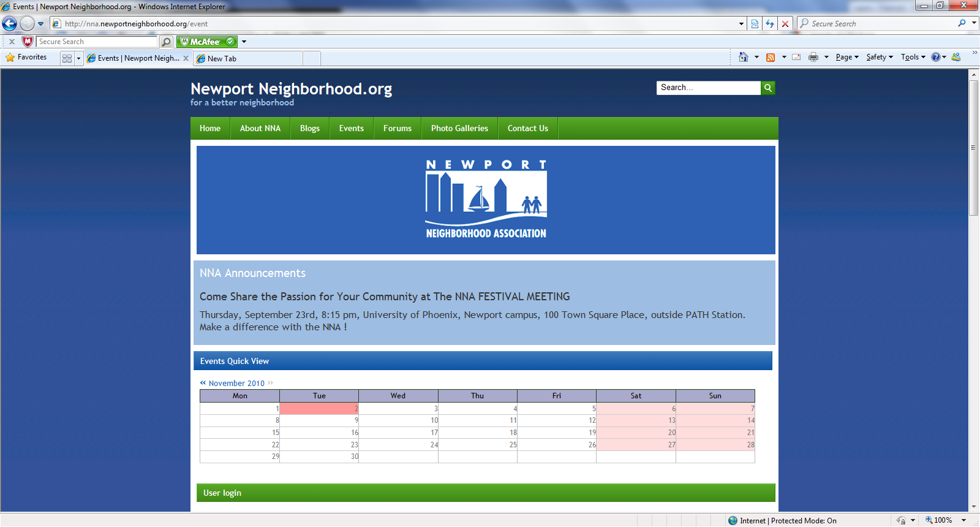Image resolution: width=980 pixels, height=527 pixels.
Task: Toggle the Compatibility View icon
Action: click(755, 24)
